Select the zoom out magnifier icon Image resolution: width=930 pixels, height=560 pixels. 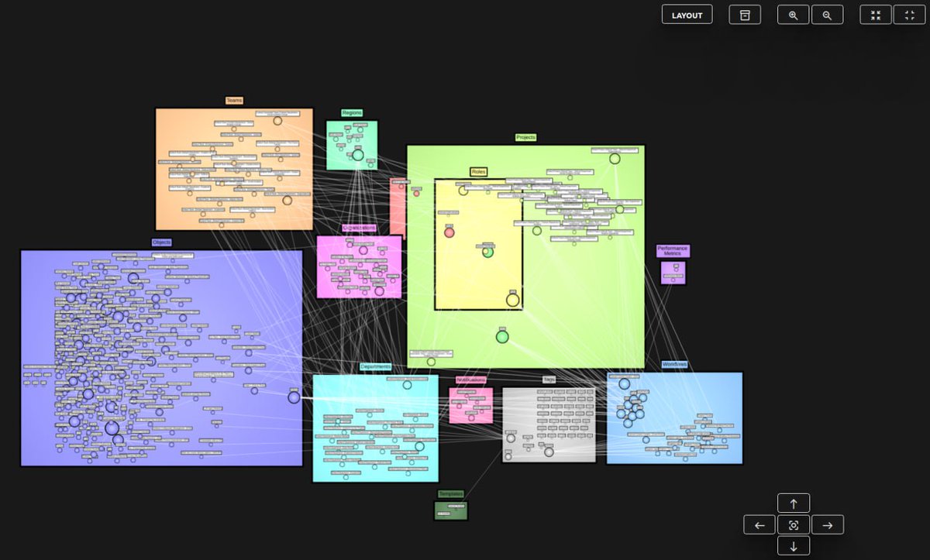coord(828,14)
